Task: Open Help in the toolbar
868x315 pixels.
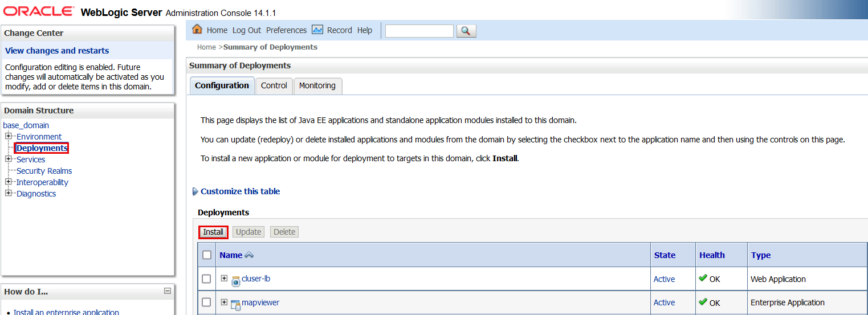Action: [x=365, y=30]
